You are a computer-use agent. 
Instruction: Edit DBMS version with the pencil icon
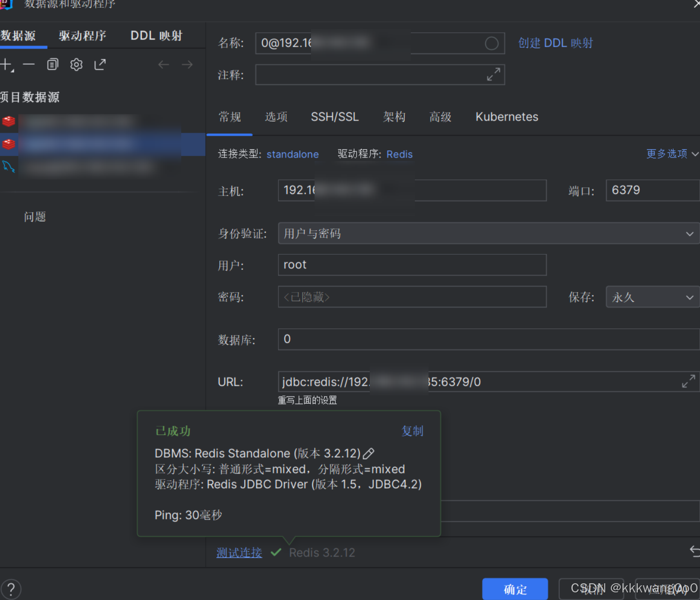(x=369, y=453)
